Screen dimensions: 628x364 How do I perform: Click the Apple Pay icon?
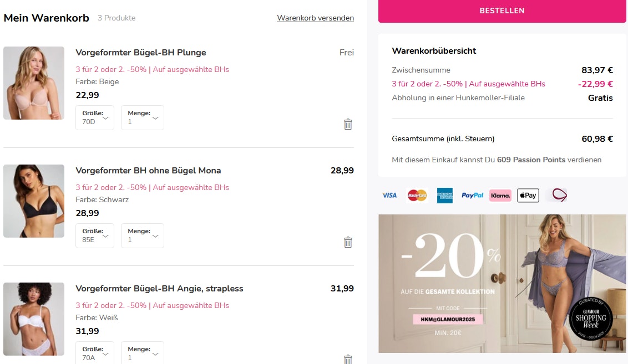[528, 195]
